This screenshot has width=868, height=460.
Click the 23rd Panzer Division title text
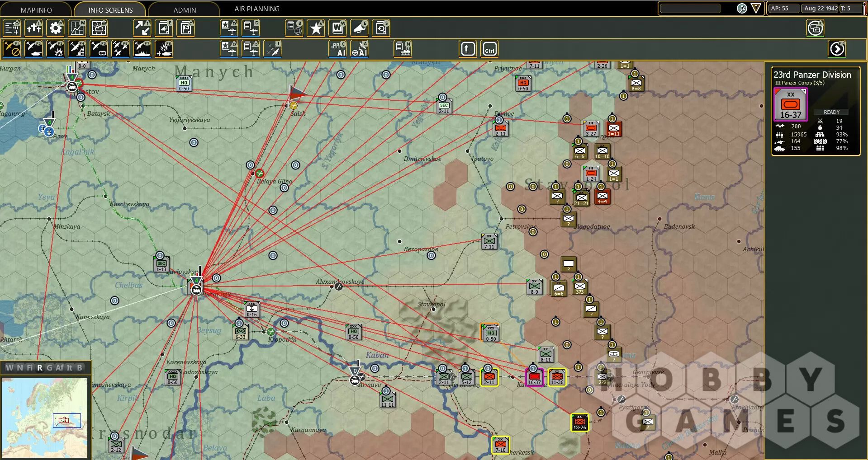coord(812,75)
